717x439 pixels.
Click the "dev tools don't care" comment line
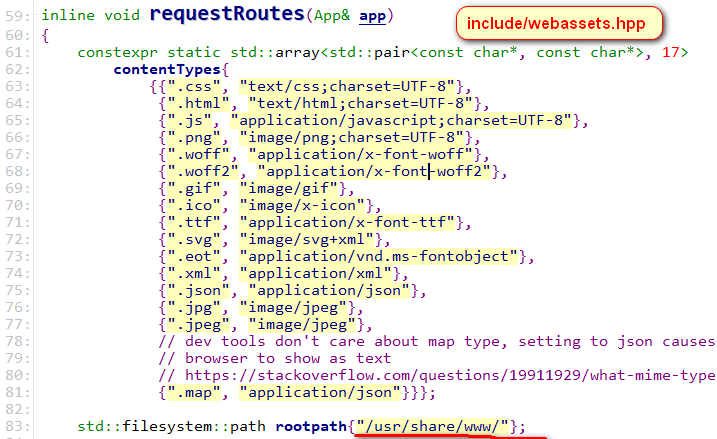[x=437, y=342]
